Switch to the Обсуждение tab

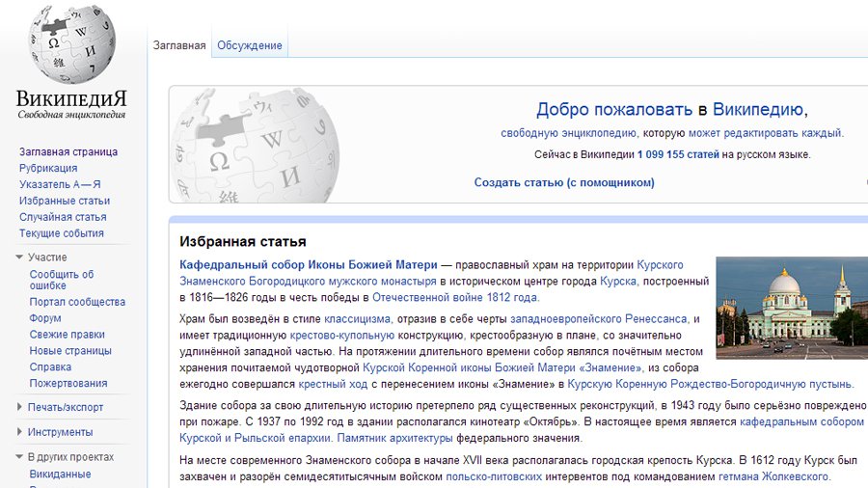(250, 45)
